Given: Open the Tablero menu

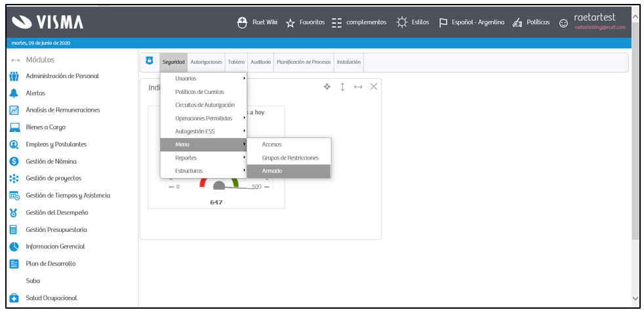Looking at the screenshot, I should (x=236, y=62).
